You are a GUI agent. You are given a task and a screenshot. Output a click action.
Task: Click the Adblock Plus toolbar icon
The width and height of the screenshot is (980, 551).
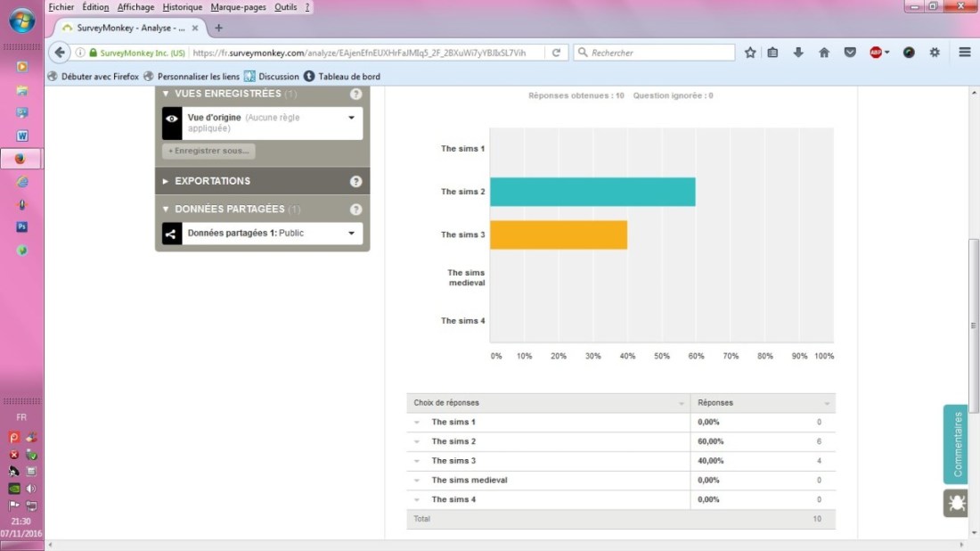(x=878, y=53)
